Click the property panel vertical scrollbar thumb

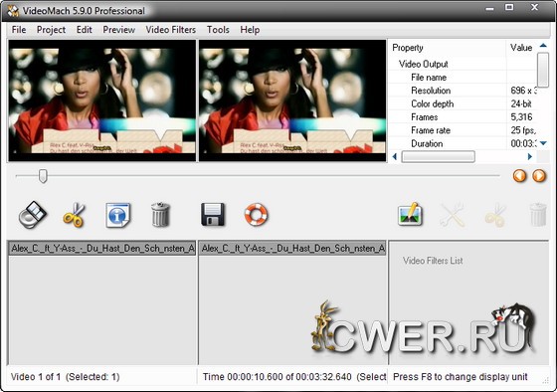(x=543, y=70)
